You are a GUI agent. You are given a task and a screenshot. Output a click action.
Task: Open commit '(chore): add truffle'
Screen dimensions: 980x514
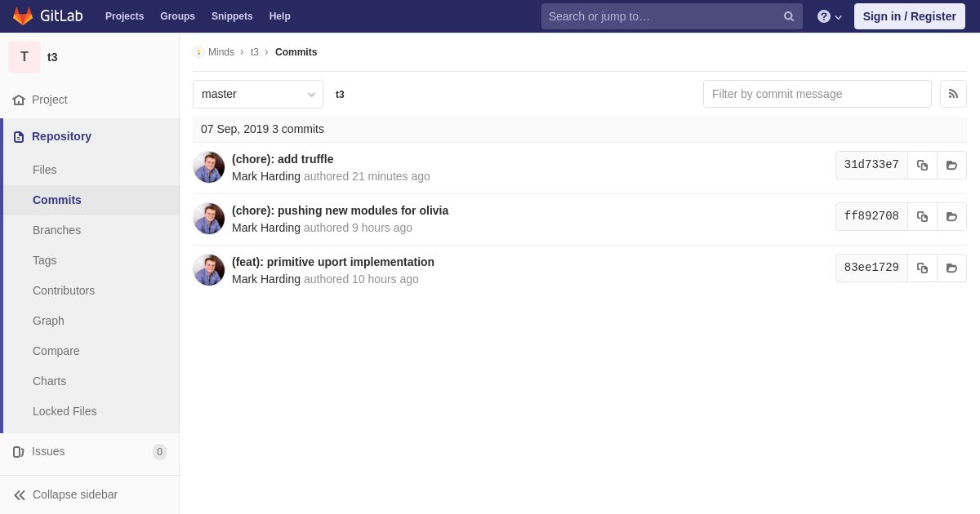tap(283, 159)
